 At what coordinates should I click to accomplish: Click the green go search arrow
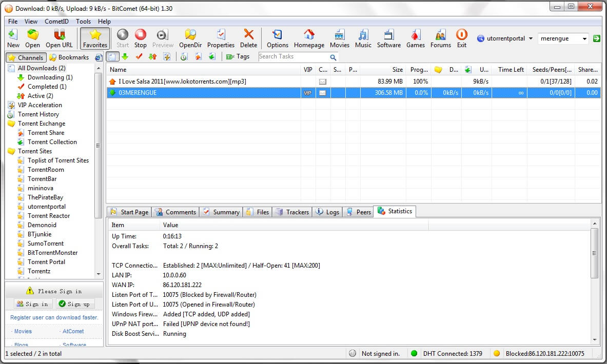597,38
